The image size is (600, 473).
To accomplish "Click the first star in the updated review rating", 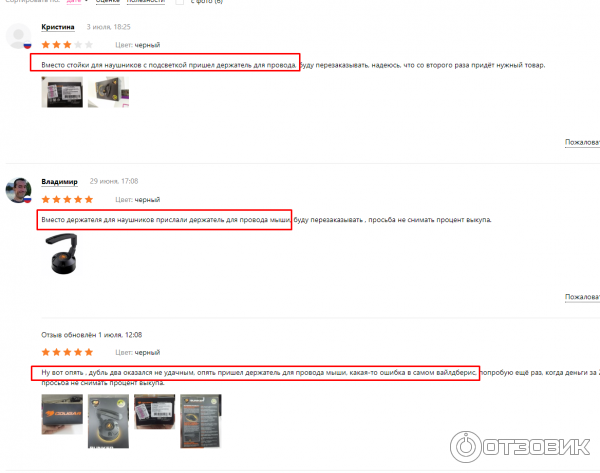I will 46,352.
